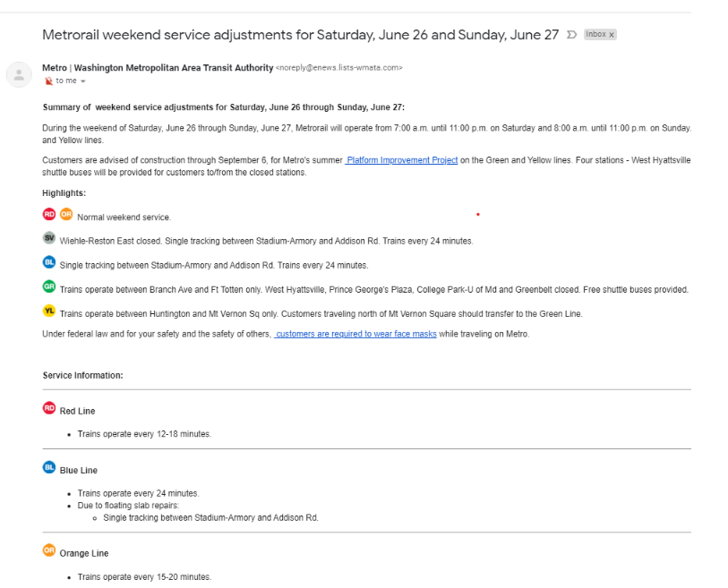Click the Inbox label tag
The image size is (728, 588).
tap(595, 35)
